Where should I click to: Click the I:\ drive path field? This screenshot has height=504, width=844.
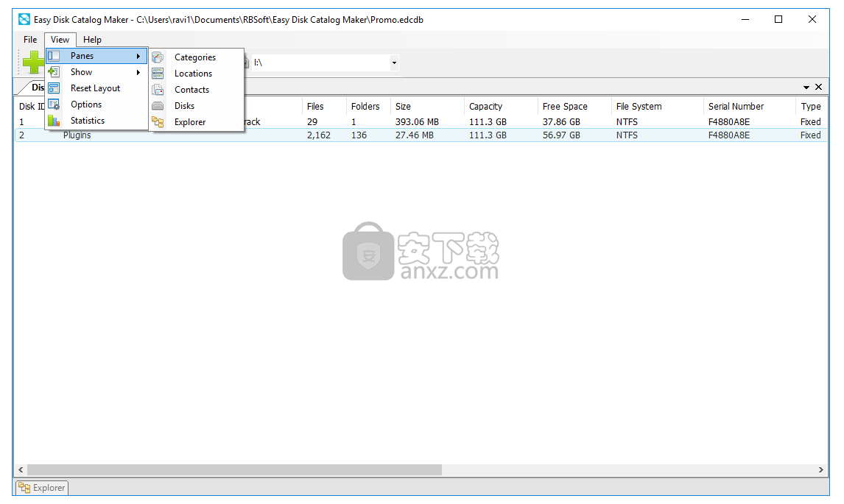coord(321,63)
